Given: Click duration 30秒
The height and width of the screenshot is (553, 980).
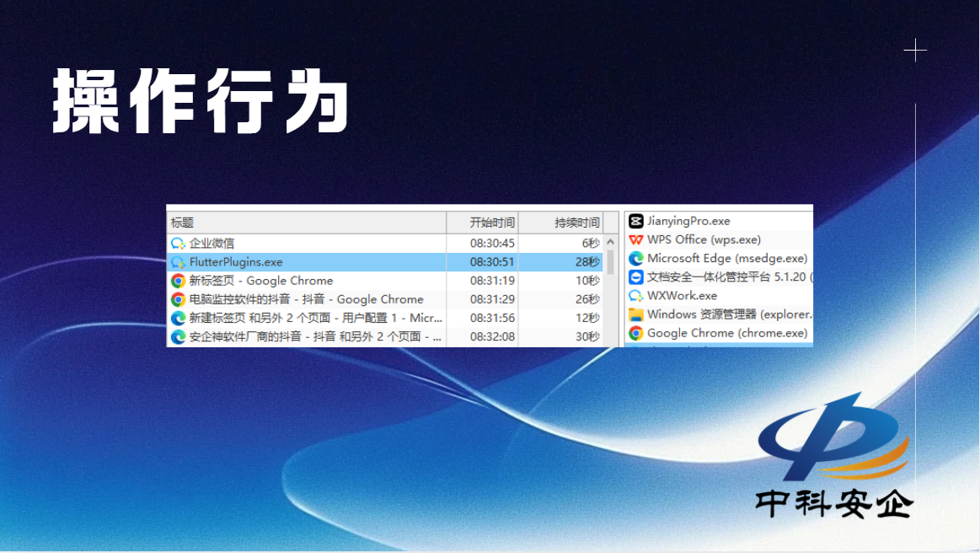Looking at the screenshot, I should coord(587,336).
